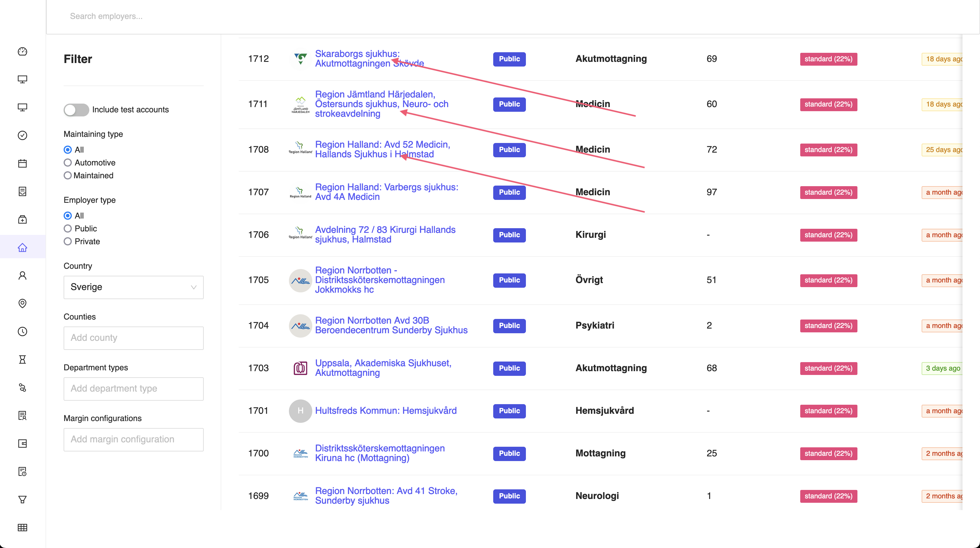Screen dimensions: 980x548
Task: Open the wallet icon in sidebar
Action: [x=22, y=444]
